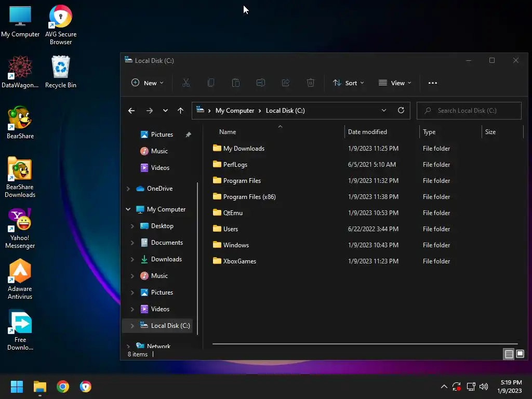The width and height of the screenshot is (532, 399).
Task: Open My Computer desktop icon
Action: [20, 21]
